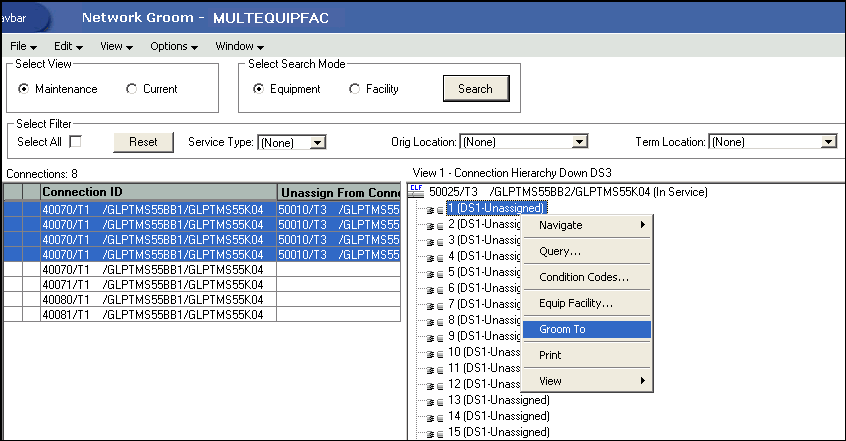Open the Options menu
846x441 pixels.
174,46
